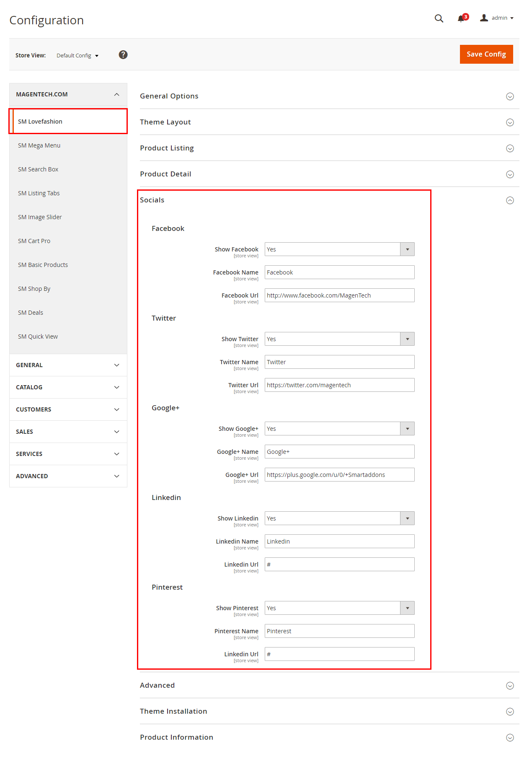
Task: Click the Product Information section title
Action: point(176,737)
